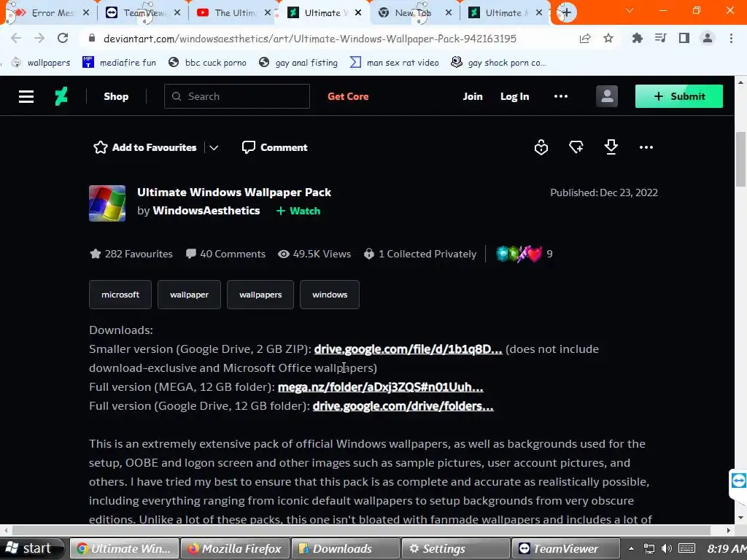Viewport: 747px width, 560px height.
Task: Open the MEGA full version link
Action: (x=381, y=387)
